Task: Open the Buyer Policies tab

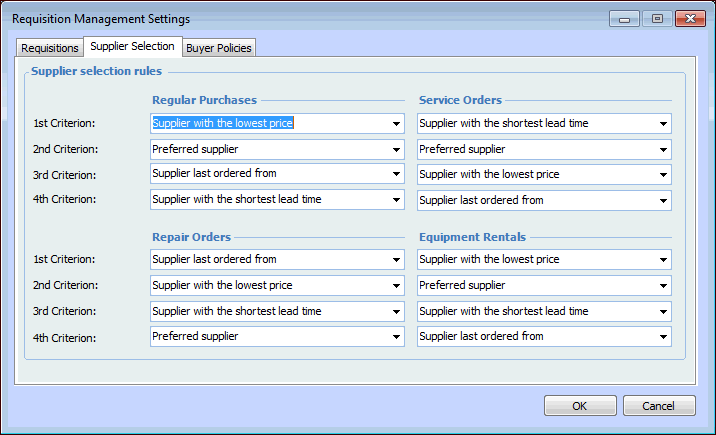Action: pyautogui.click(x=219, y=48)
